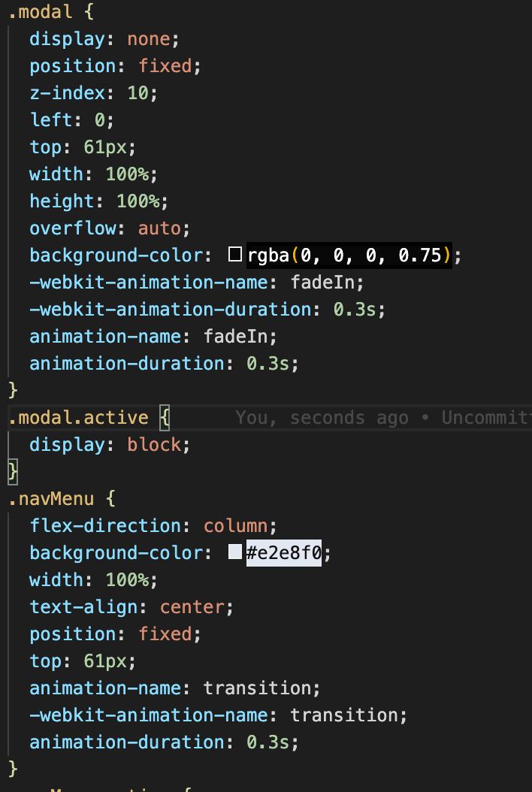Click the #e2e8f0 color swatch square

click(x=235, y=552)
